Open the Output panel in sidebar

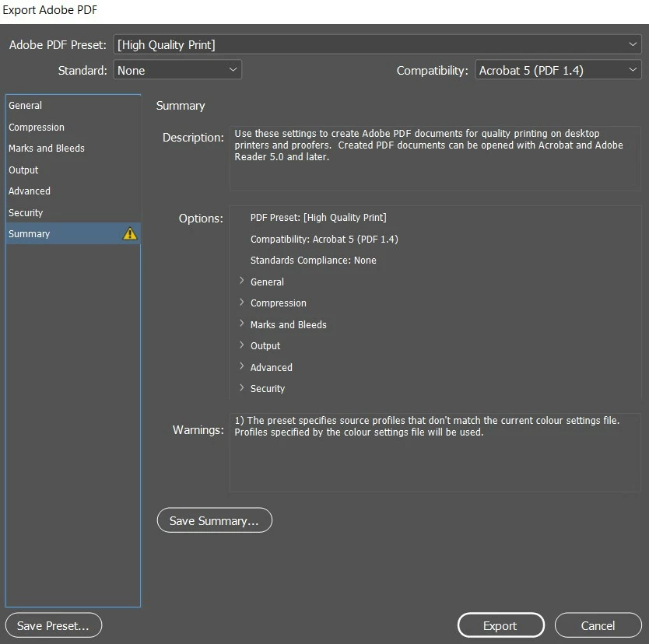[x=73, y=170]
